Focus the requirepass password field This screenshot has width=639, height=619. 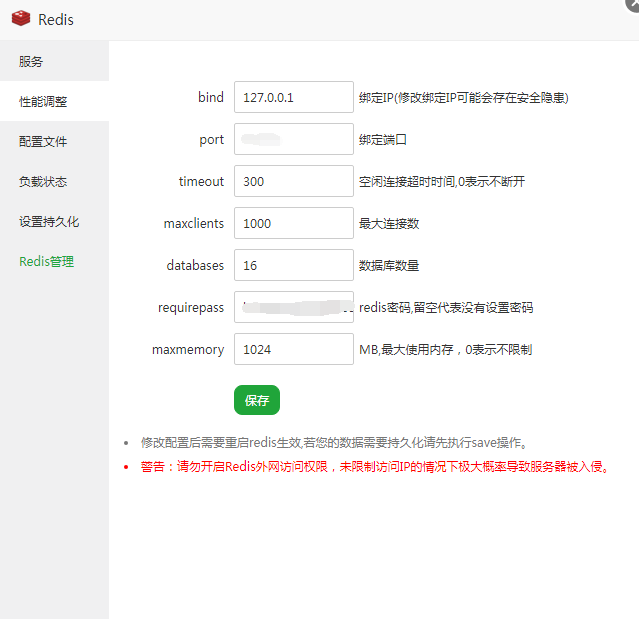coord(293,307)
